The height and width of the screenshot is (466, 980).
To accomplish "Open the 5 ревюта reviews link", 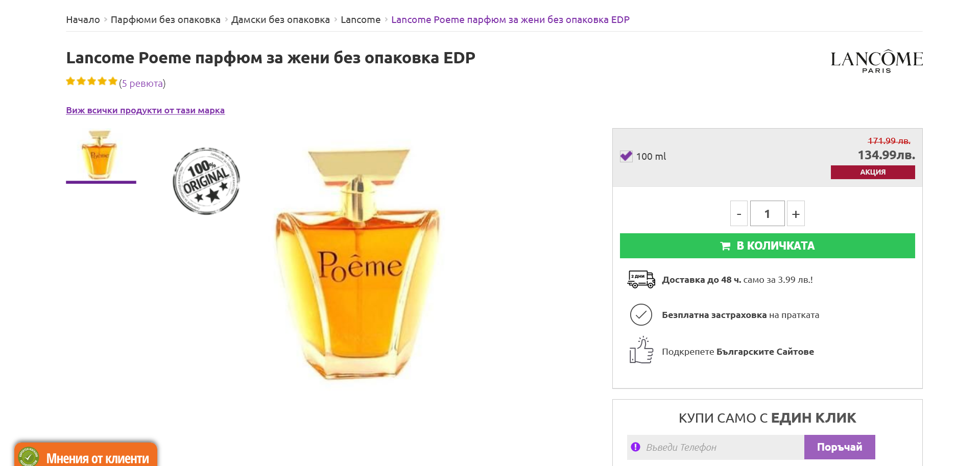I will click(x=142, y=84).
